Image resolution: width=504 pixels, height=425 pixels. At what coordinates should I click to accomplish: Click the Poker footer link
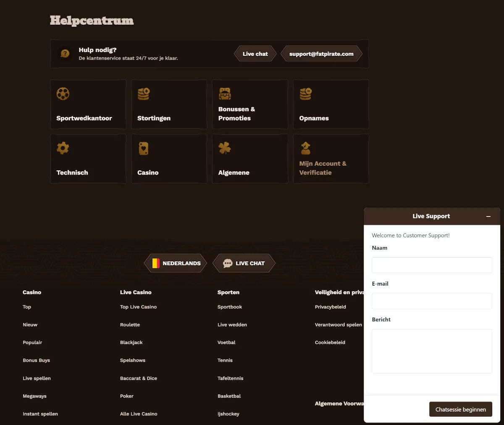(x=127, y=396)
